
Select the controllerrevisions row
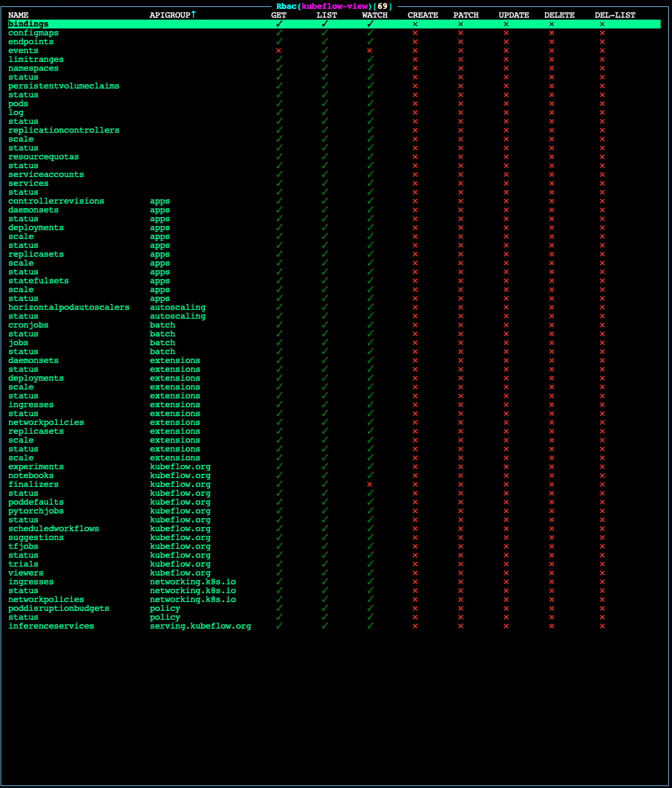click(334, 201)
